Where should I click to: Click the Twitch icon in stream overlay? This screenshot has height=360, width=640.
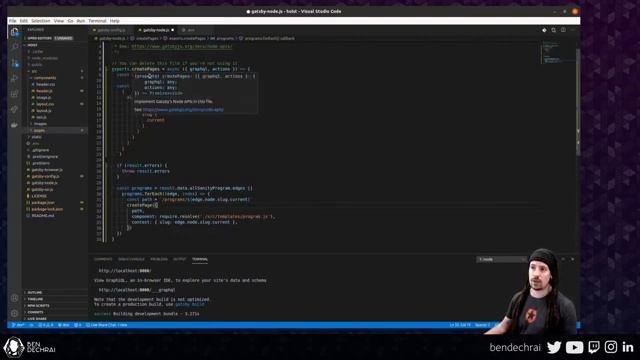(594, 347)
